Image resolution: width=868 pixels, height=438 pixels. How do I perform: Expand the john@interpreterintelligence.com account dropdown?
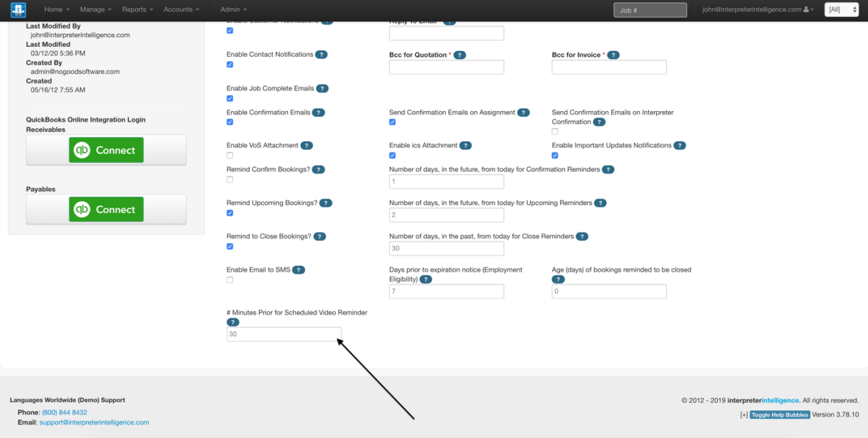click(x=758, y=10)
